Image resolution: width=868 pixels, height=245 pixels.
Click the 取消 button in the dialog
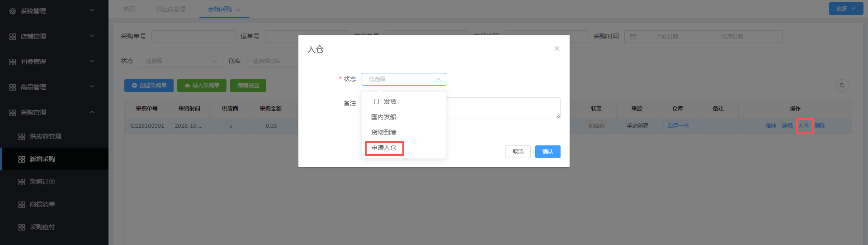518,152
